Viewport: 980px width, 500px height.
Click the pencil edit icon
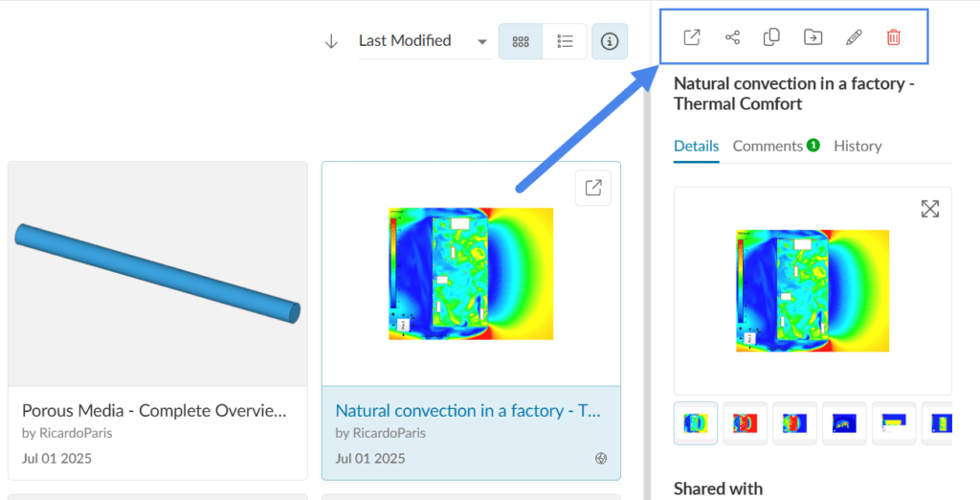click(854, 37)
